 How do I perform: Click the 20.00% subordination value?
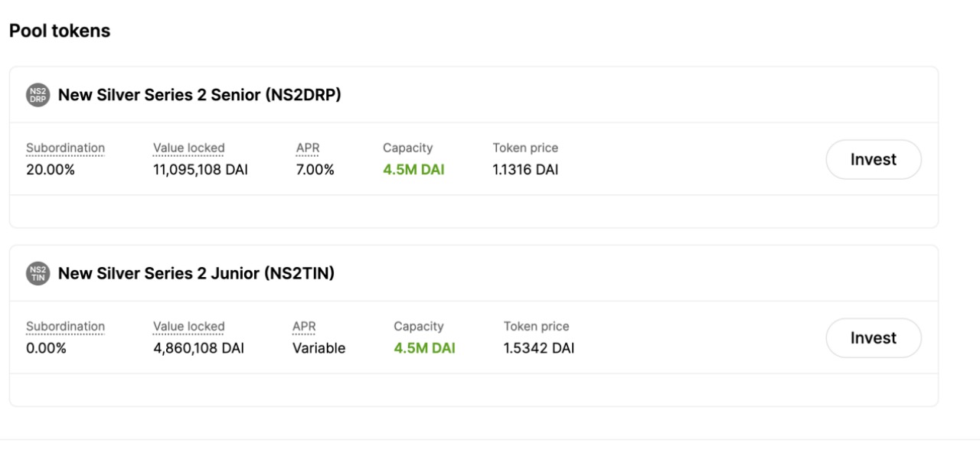(x=51, y=170)
